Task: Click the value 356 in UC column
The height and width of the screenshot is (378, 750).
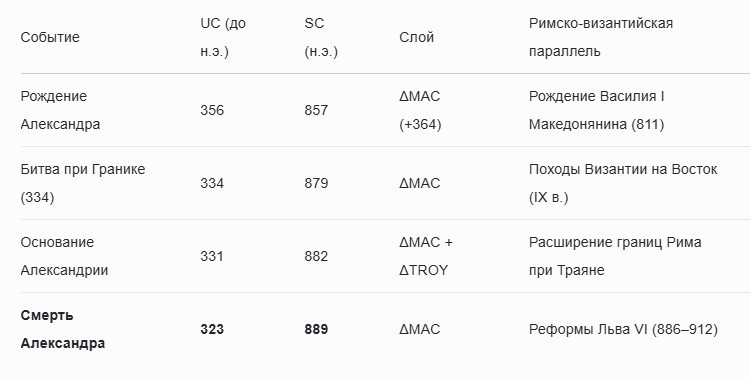Action: (x=212, y=110)
